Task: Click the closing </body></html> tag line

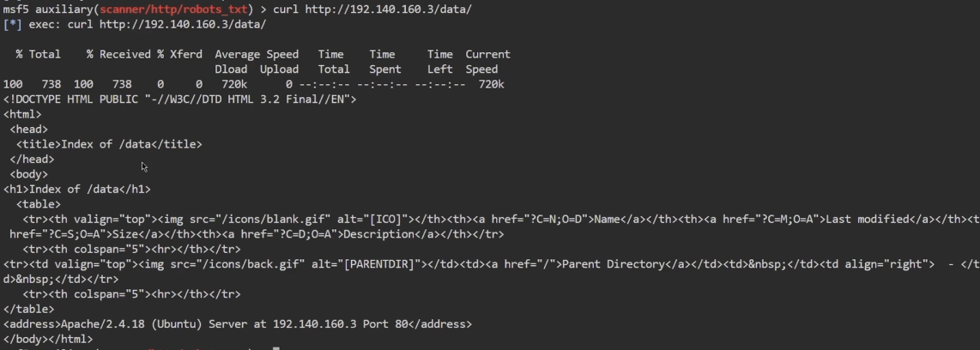Action: click(x=48, y=340)
